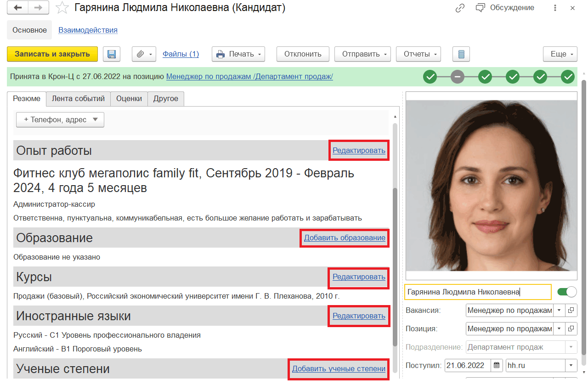Screen dimensions: 588x385
Task: Open the Позиция record with open icon
Action: (x=571, y=329)
